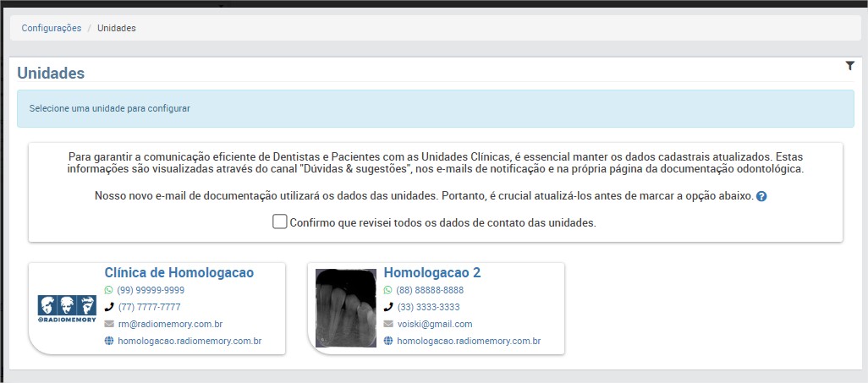Screen dimensions: 868x383
Task: Check 'Confirmo que revisei todos os dados' checkbox
Action: point(279,222)
